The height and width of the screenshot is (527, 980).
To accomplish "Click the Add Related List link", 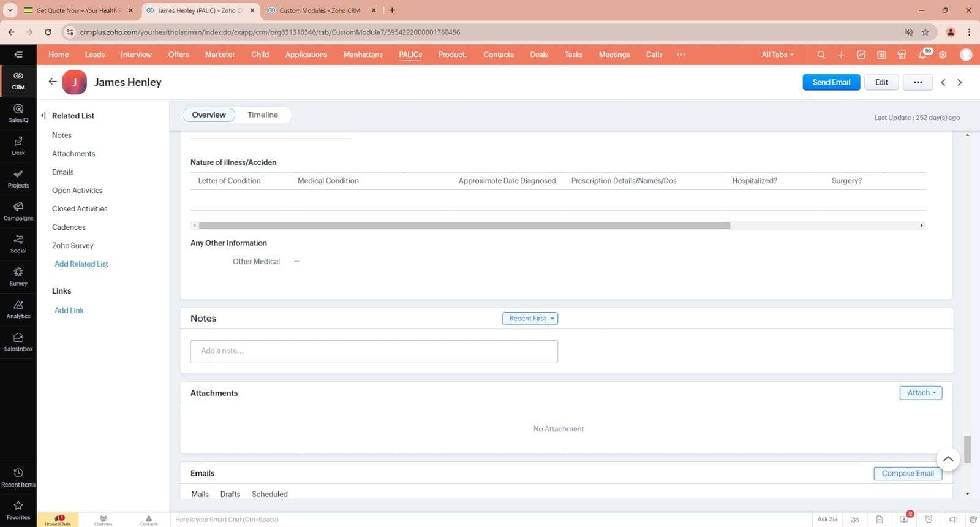I will pyautogui.click(x=81, y=264).
